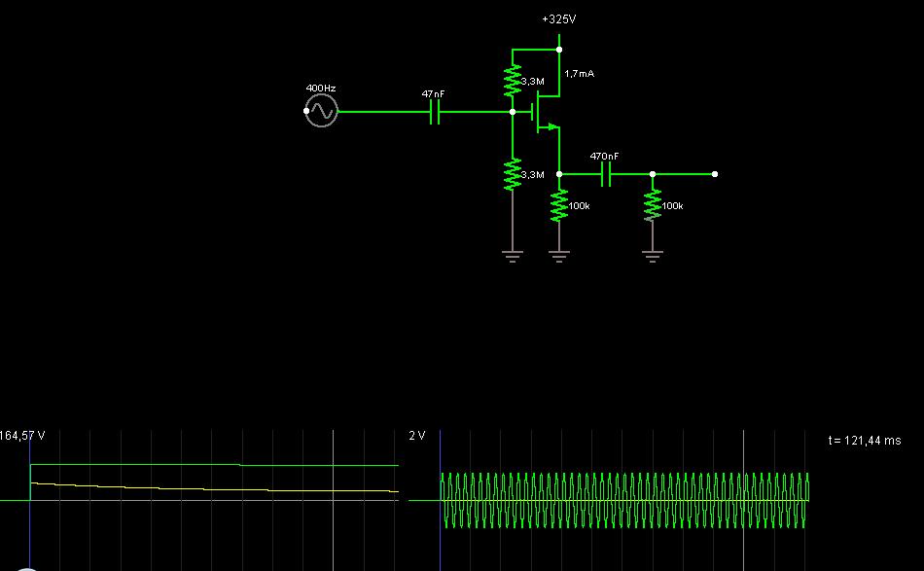Click the node joining 470nF capacitor and load resistor
The image size is (924, 571).
click(652, 174)
